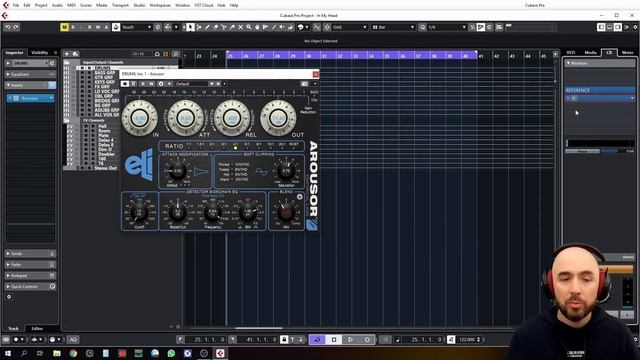The height and width of the screenshot is (360, 640).
Task: Click the Undo arrow in toolbar
Action: tap(8, 27)
